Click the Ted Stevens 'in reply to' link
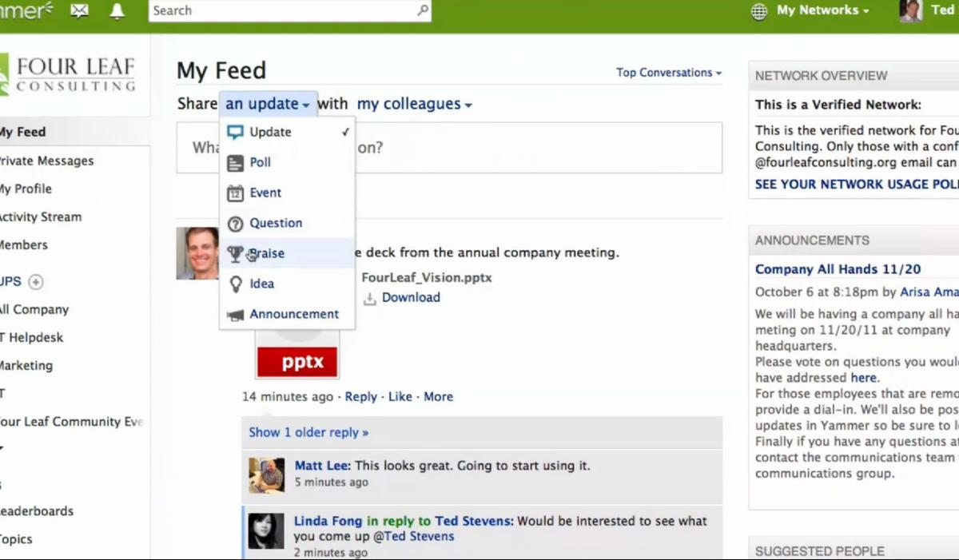The height and width of the screenshot is (560, 959). [473, 521]
